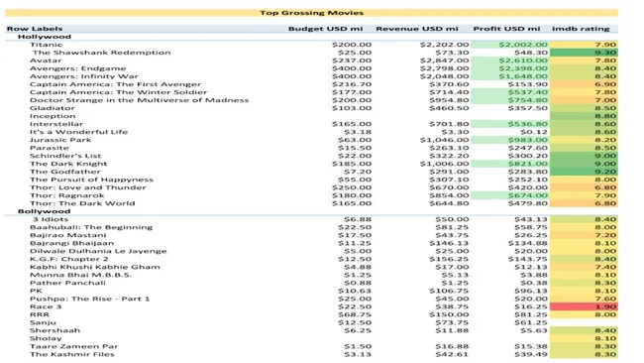Select 'Pather Panchali' row label

pos(67,283)
